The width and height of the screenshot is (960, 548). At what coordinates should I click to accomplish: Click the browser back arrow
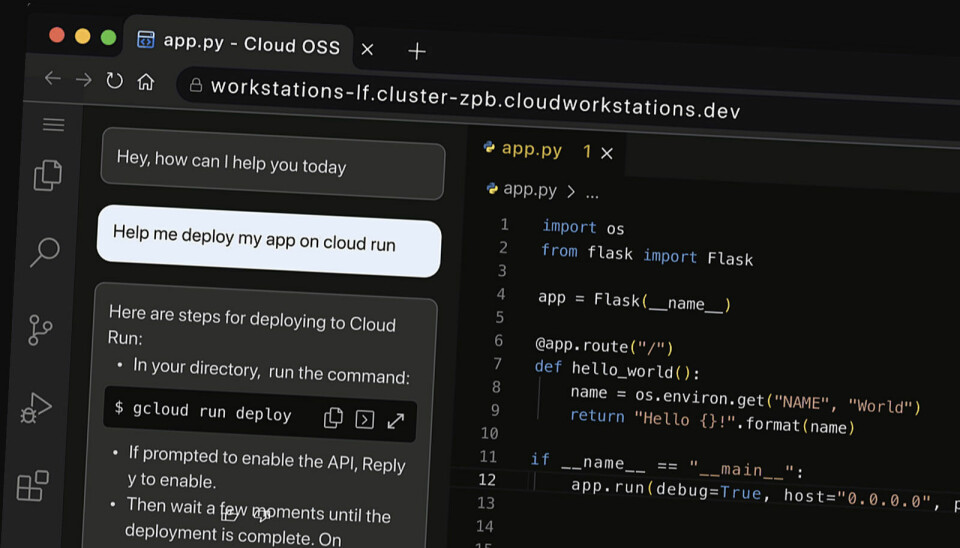[53, 78]
